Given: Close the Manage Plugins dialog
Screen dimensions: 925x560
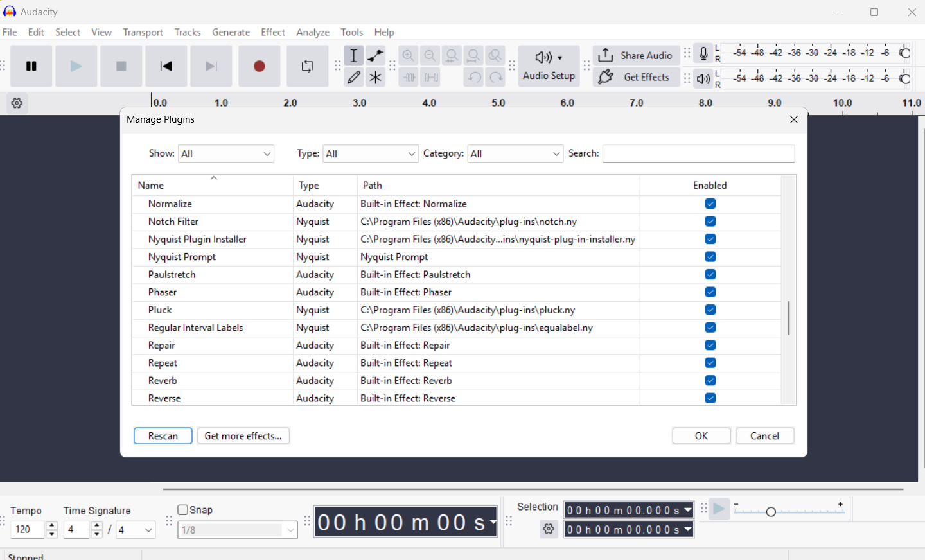Looking at the screenshot, I should [794, 119].
